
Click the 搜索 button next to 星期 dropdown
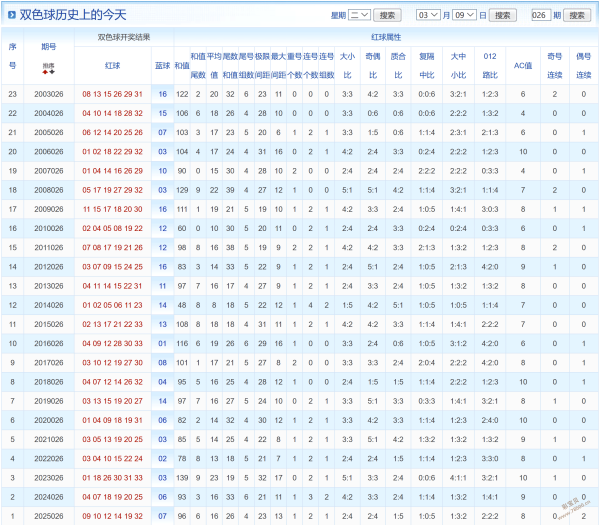coord(389,15)
